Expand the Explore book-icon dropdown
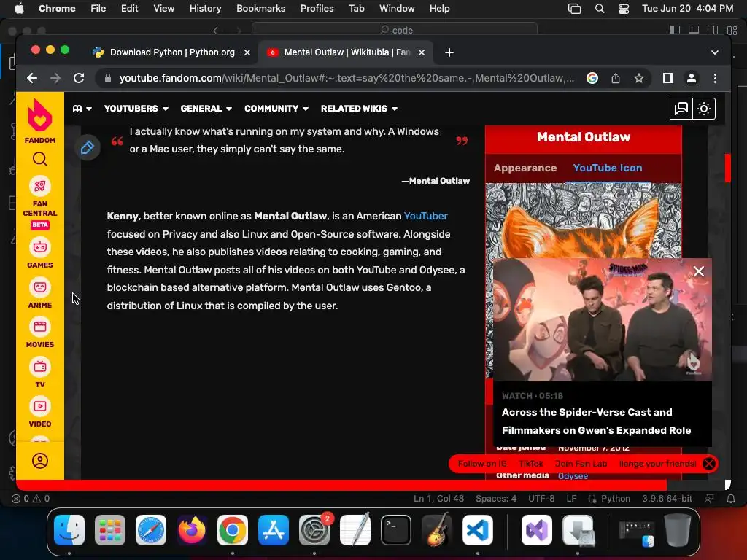 82,109
